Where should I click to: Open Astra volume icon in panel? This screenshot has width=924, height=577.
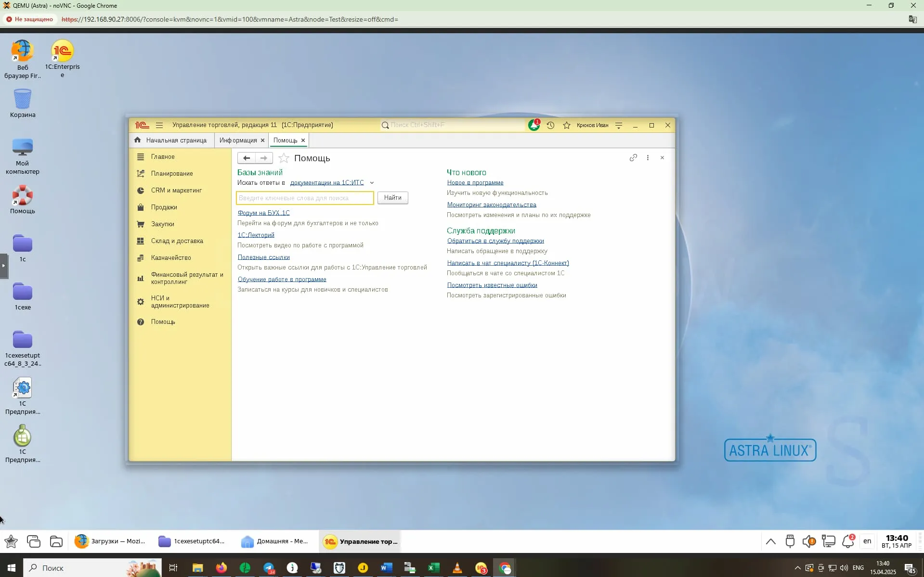click(809, 541)
